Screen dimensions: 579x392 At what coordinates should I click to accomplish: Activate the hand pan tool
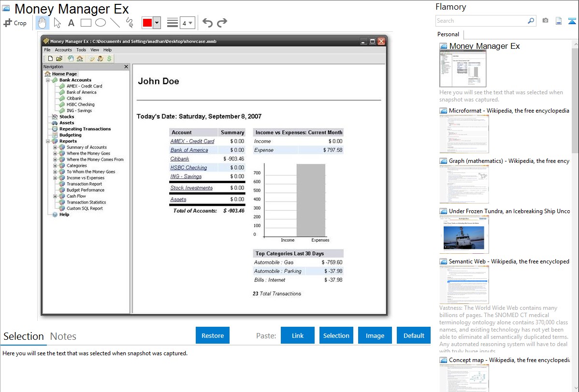click(43, 23)
